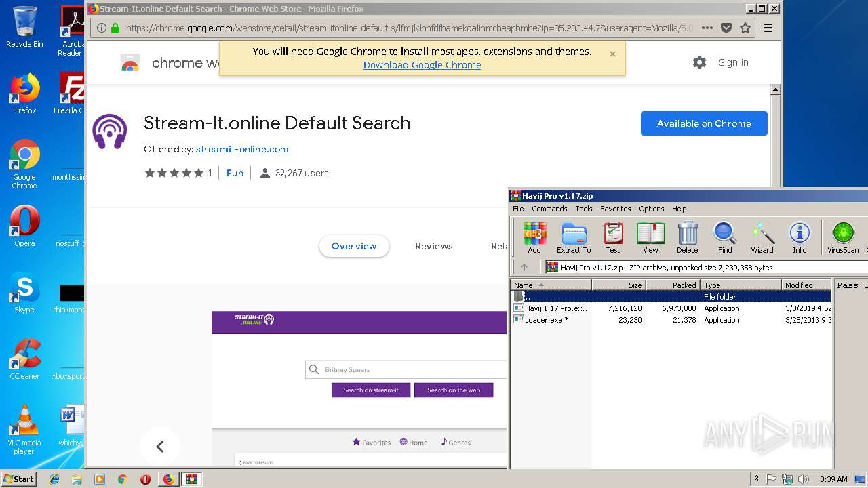Open Windows Media Player taskbar icon

(x=100, y=479)
